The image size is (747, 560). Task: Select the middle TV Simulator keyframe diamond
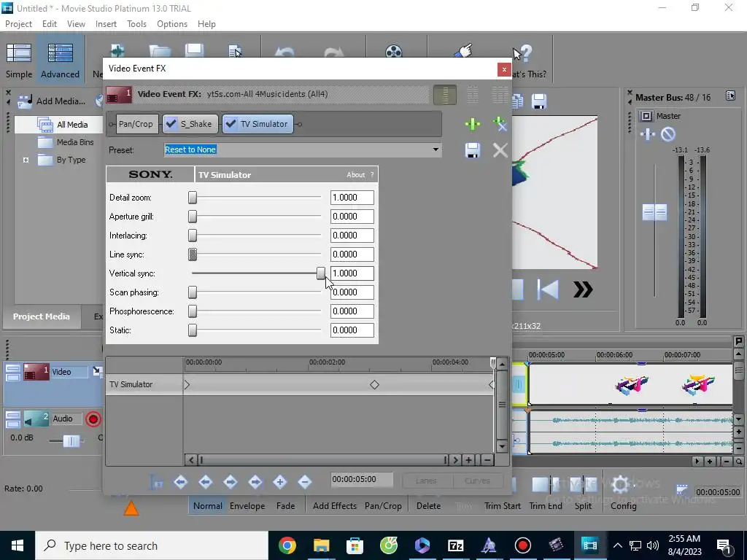pyautogui.click(x=374, y=385)
